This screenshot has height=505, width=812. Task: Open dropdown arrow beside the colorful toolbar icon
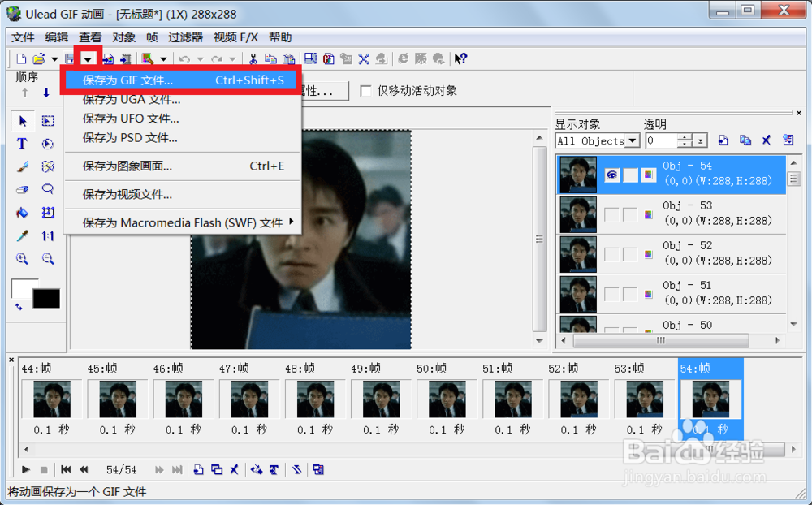click(163, 59)
